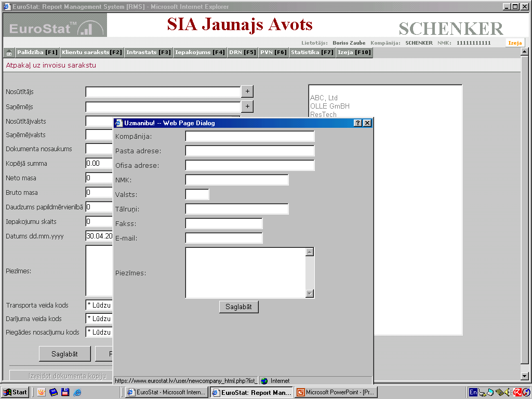Image resolution: width=532 pixels, height=399 pixels.
Task: Open Iepakojums [F4] menu
Action: pos(200,52)
